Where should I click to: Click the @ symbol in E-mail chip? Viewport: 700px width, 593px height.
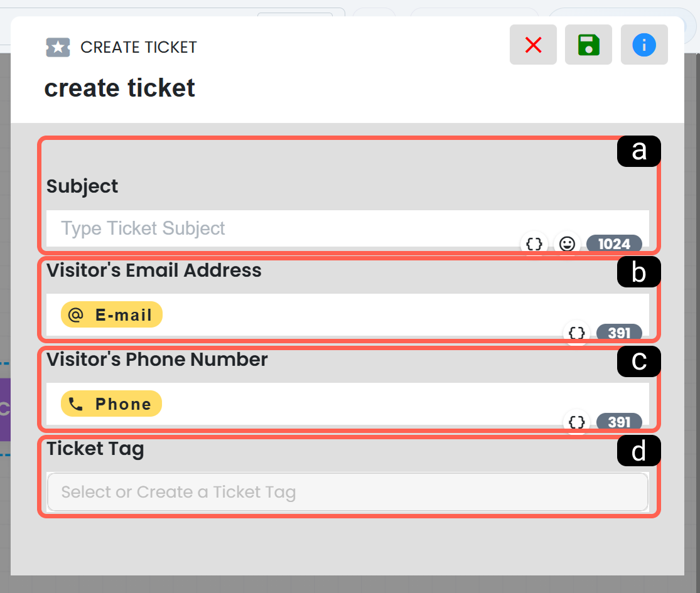(x=75, y=314)
